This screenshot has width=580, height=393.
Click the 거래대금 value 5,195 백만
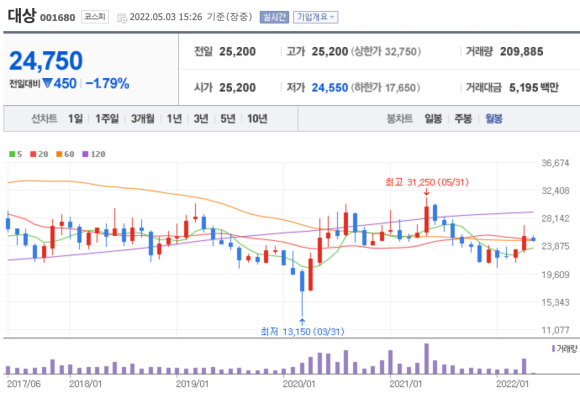tap(534, 88)
